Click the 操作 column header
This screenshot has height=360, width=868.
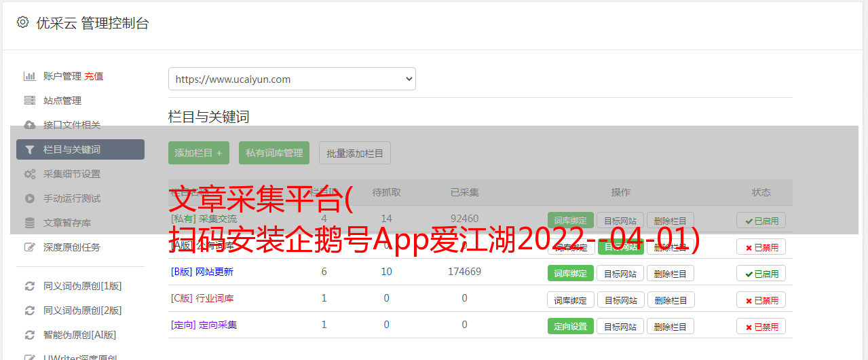click(x=621, y=192)
